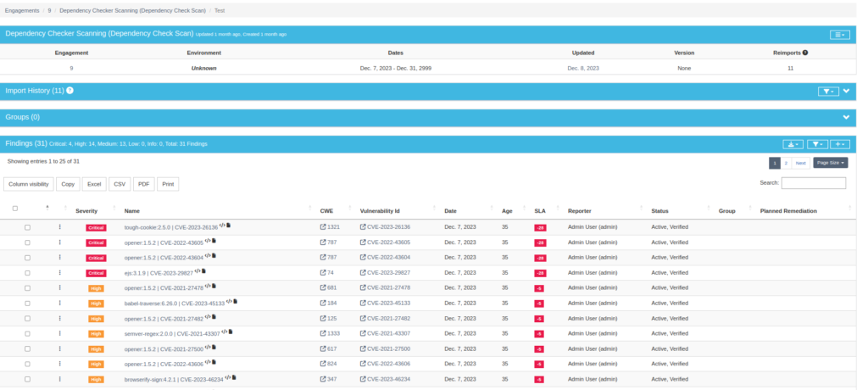
Task: Expand the Import History section chevron
Action: [846, 92]
